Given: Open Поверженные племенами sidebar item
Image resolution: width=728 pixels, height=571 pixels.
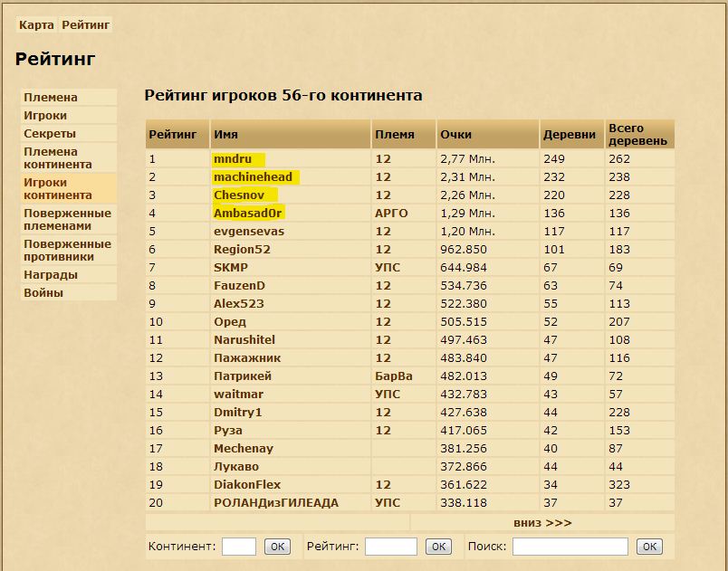Looking at the screenshot, I should [67, 219].
